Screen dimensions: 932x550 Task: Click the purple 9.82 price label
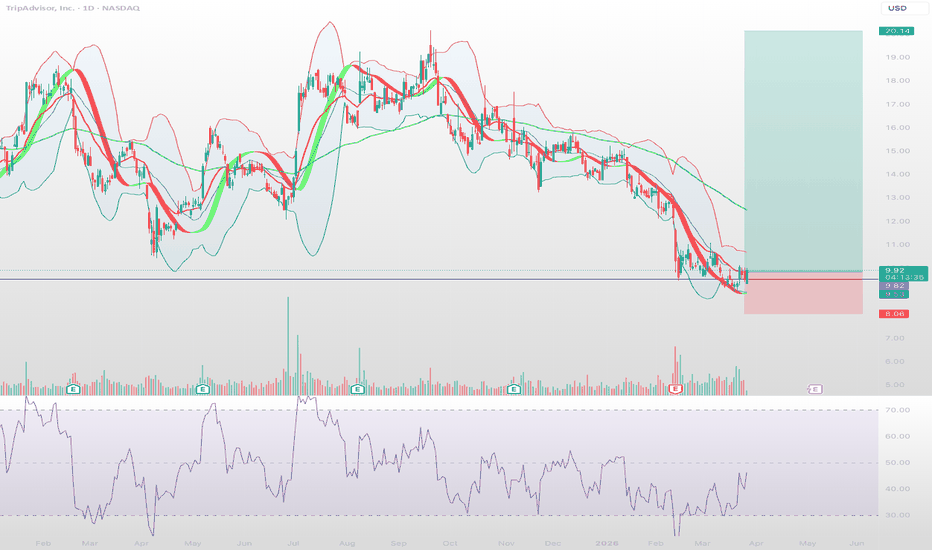click(893, 286)
